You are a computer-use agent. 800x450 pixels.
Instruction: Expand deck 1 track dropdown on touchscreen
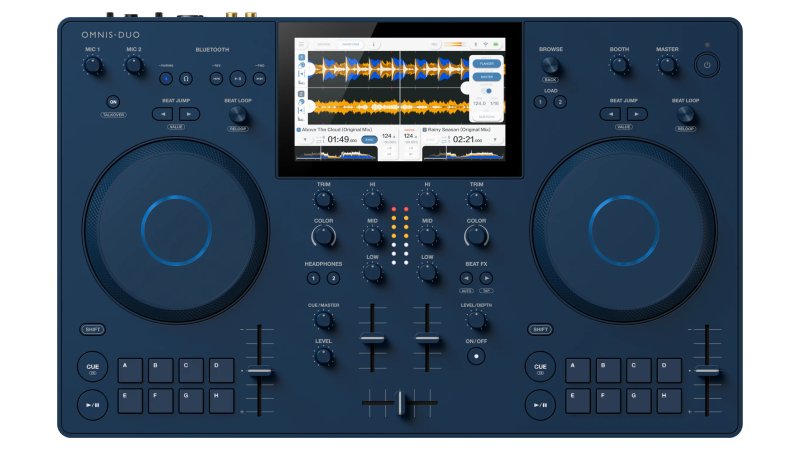click(x=305, y=140)
